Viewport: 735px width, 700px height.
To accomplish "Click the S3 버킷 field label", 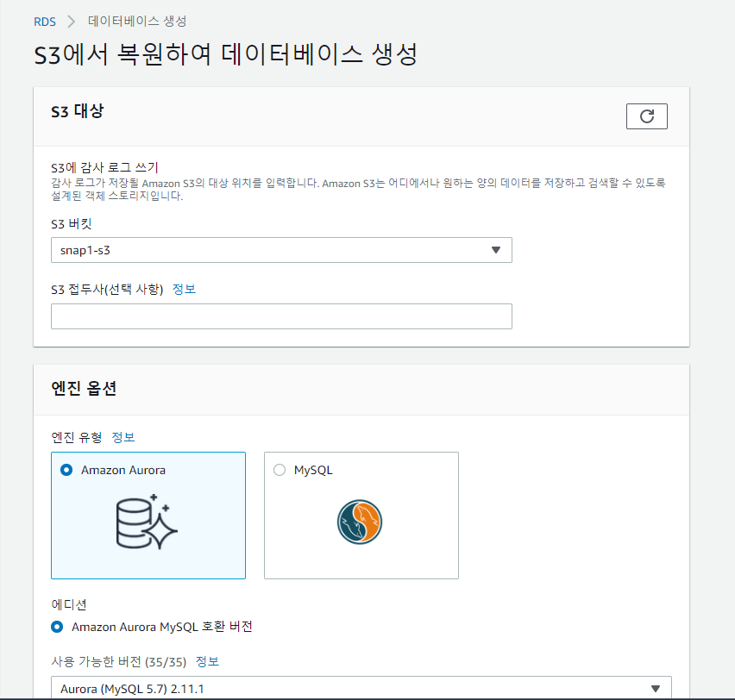I will [x=72, y=224].
